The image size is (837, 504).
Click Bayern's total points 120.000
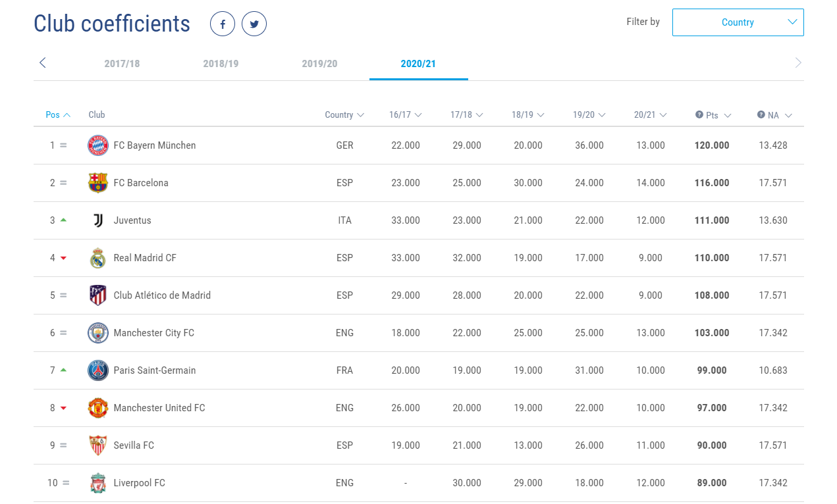click(712, 145)
